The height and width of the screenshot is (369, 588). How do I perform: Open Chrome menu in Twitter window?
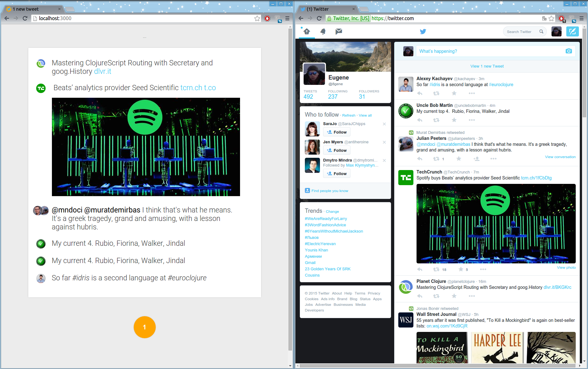point(581,18)
